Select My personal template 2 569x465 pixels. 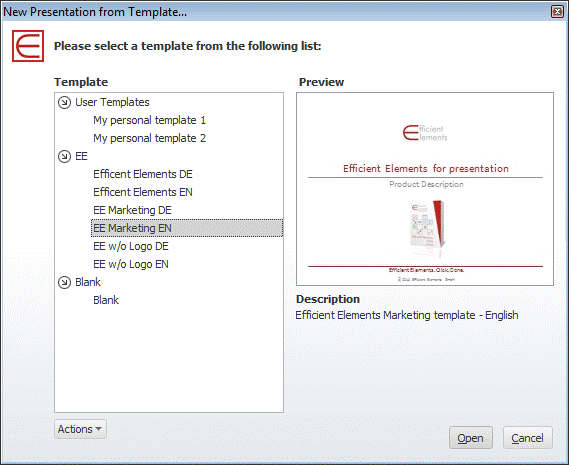click(x=149, y=138)
